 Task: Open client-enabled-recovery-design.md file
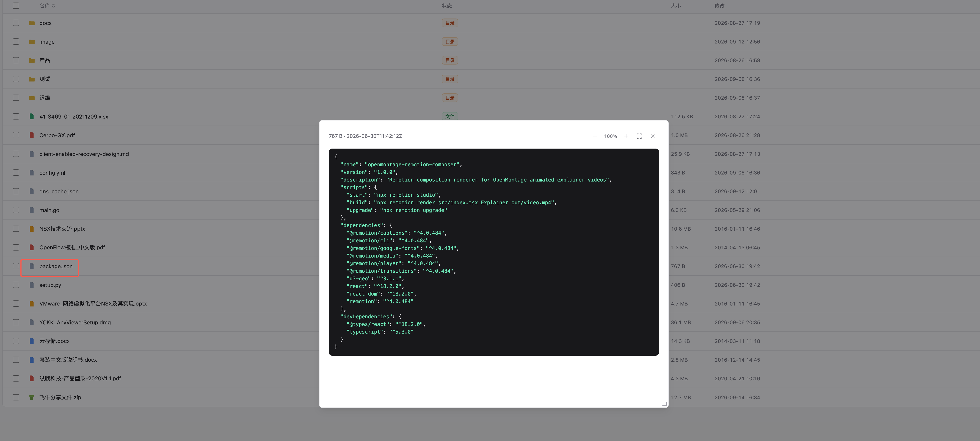coord(84,154)
